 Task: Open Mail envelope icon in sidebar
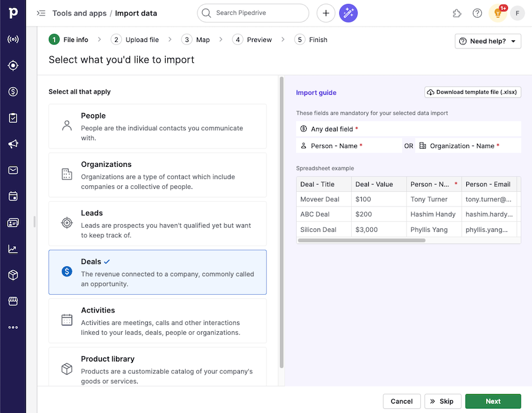(13, 170)
